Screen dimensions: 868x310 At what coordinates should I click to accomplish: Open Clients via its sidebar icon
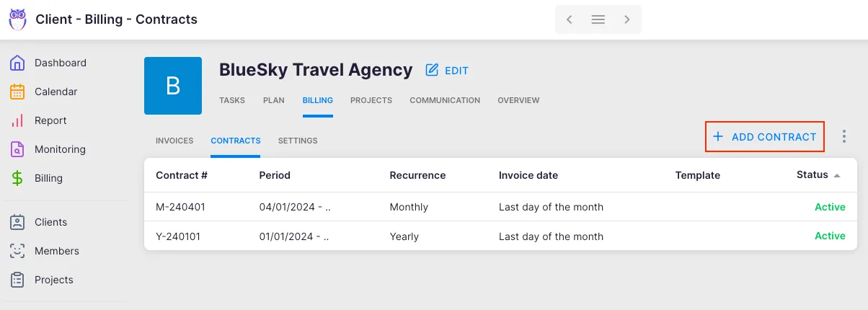pyautogui.click(x=17, y=222)
